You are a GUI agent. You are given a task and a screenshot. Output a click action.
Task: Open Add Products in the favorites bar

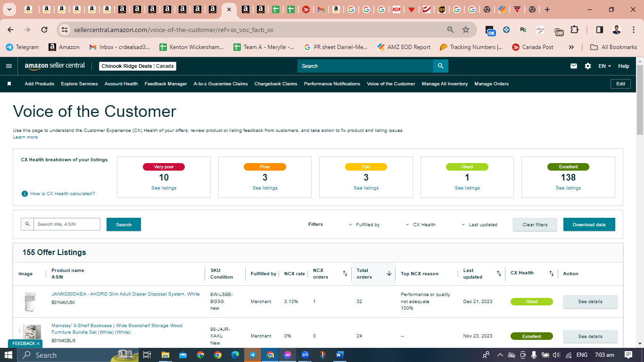(x=40, y=84)
